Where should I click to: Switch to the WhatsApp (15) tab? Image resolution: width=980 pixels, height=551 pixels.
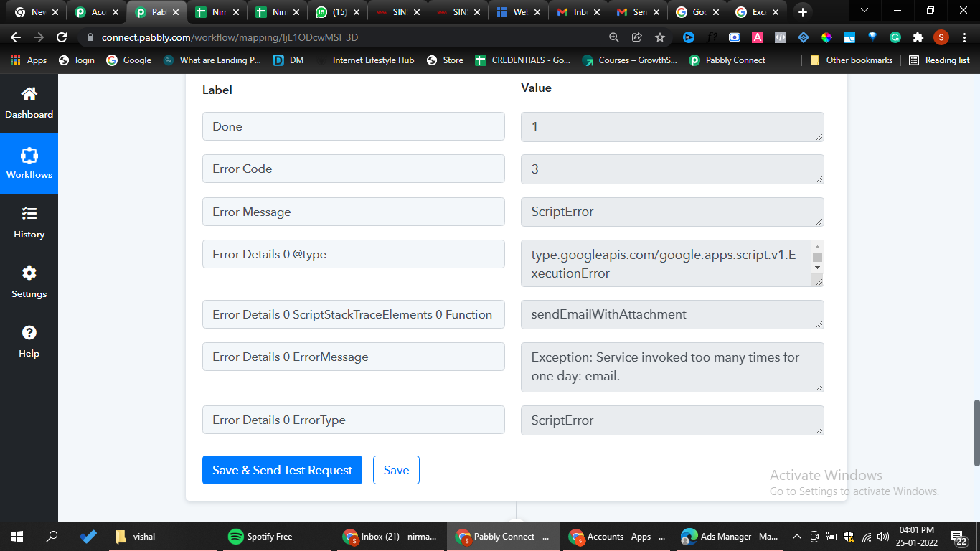[x=337, y=12]
